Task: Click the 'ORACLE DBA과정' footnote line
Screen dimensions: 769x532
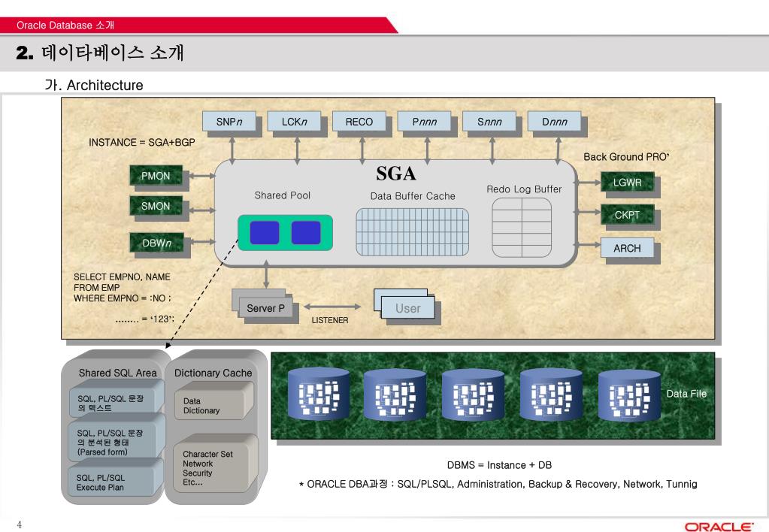Action: (x=498, y=485)
